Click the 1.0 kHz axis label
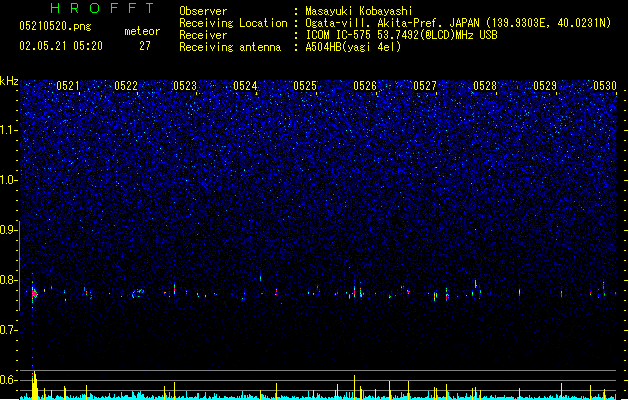The image size is (629, 400). 9,180
